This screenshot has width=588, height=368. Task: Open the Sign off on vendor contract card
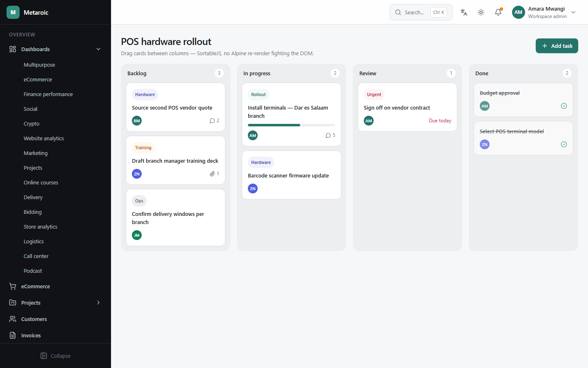point(408,107)
